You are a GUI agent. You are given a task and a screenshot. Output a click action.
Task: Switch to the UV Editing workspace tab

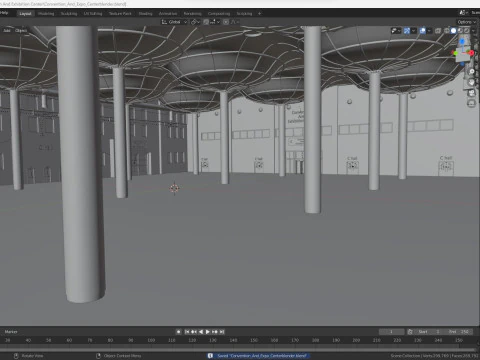93,14
